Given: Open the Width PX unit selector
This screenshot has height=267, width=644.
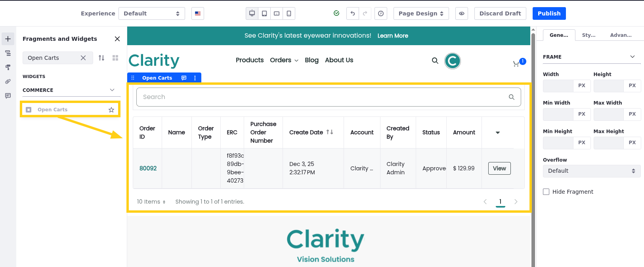Looking at the screenshot, I should [x=582, y=86].
